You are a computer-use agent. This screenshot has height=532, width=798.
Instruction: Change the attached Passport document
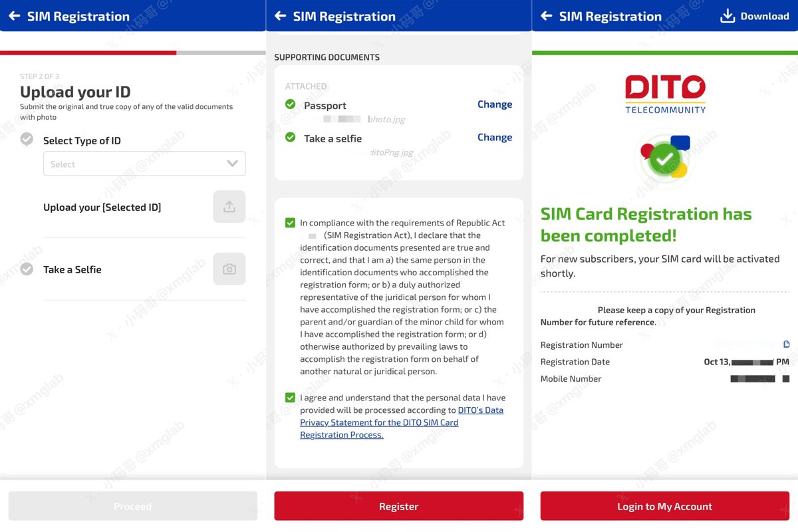[x=495, y=104]
